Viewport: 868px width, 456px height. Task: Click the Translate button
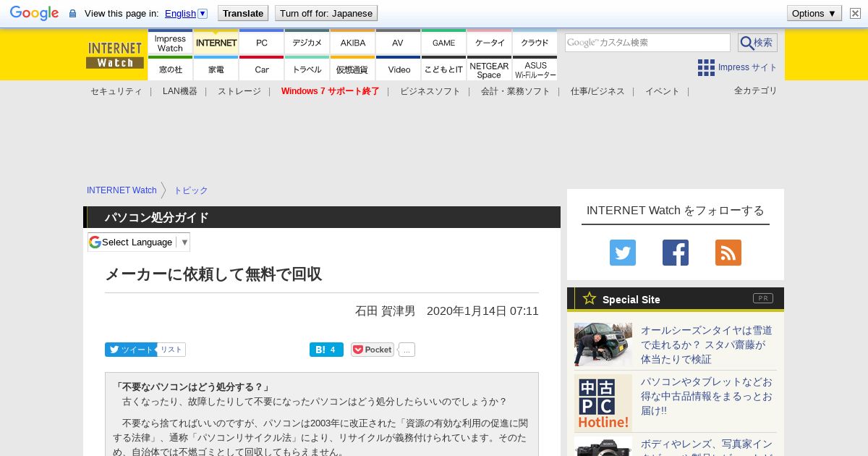pos(242,13)
